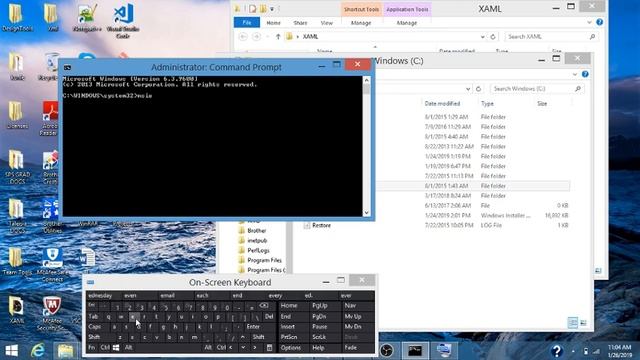Go up one level in XAML window

click(x=278, y=37)
